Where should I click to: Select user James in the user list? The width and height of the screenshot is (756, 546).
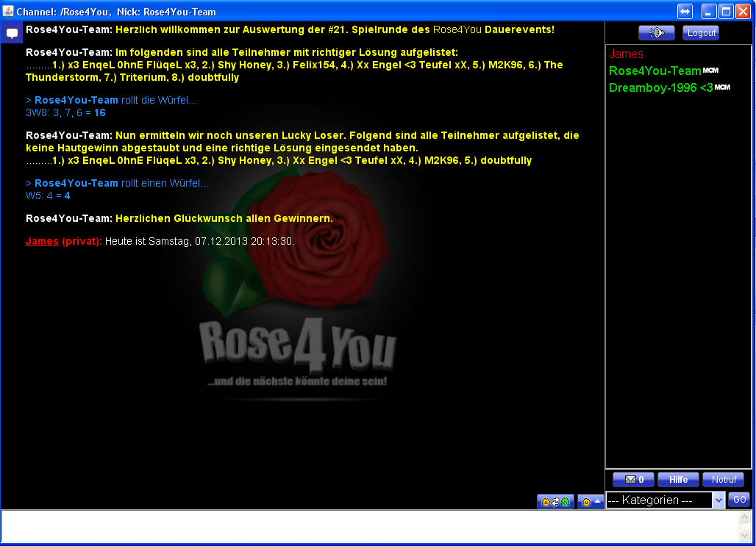(626, 54)
